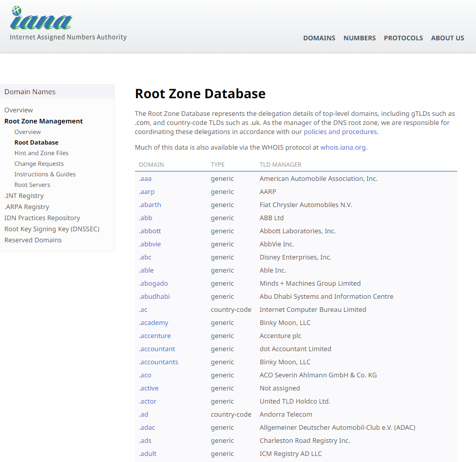
Task: Click 'ICM Registry AD LLC' cell
Action: coord(291,453)
